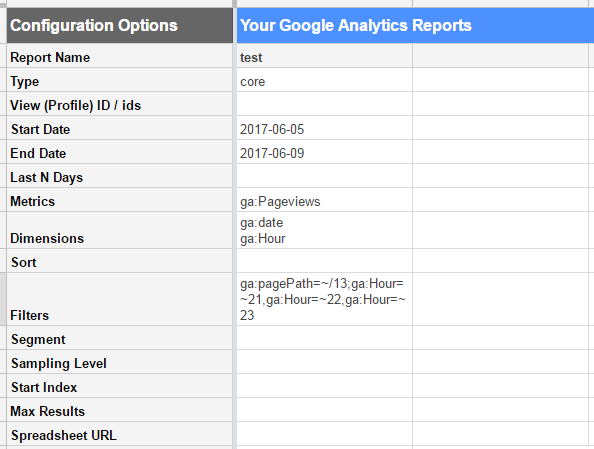Click the empty Max Results value cell

(x=324, y=410)
